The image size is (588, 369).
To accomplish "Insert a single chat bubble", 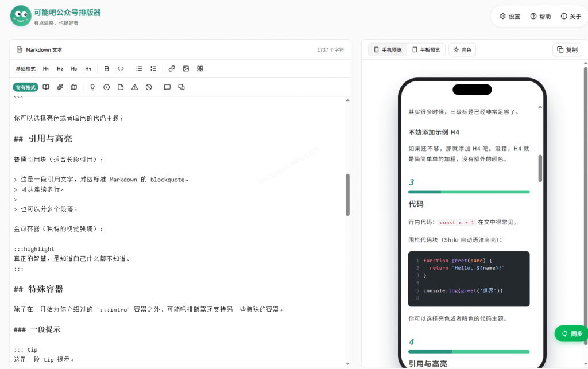I will (167, 87).
